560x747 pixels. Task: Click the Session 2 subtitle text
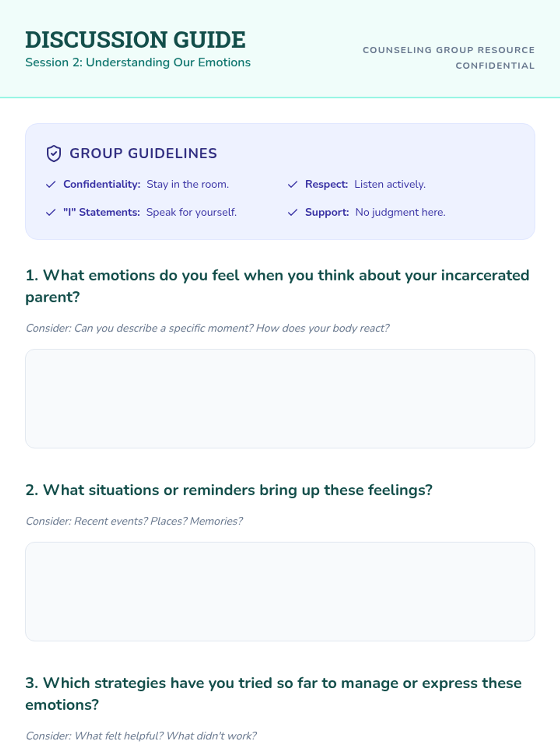point(138,63)
